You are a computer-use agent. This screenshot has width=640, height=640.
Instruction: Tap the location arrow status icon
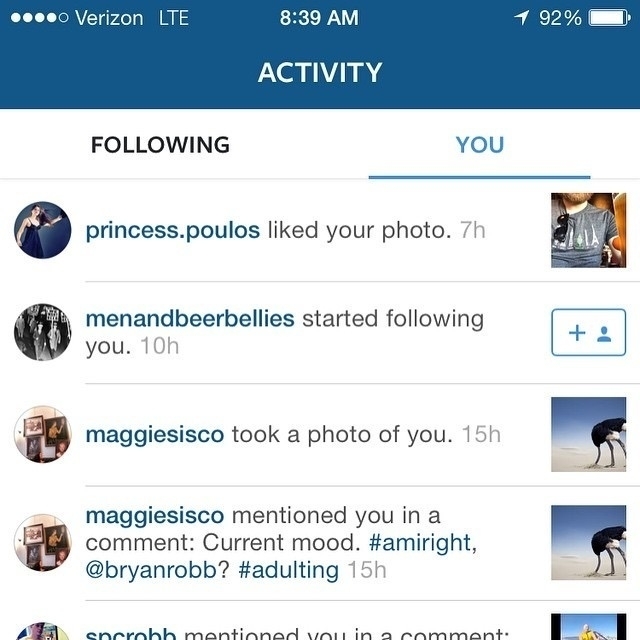click(x=521, y=18)
